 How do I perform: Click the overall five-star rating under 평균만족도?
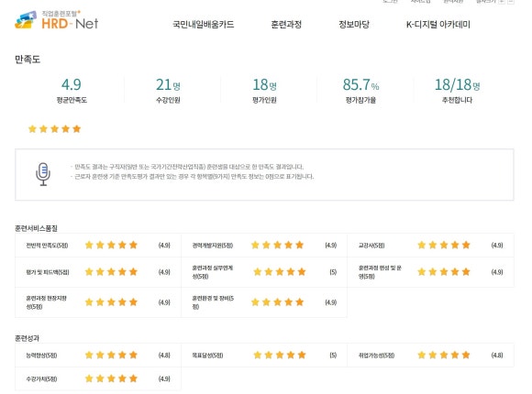tap(55, 129)
